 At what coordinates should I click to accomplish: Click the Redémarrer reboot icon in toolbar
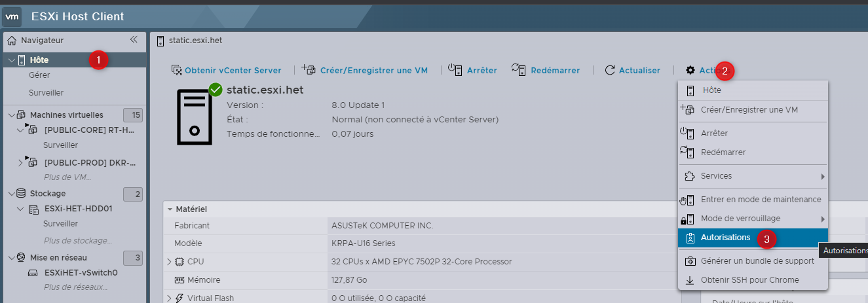point(519,69)
